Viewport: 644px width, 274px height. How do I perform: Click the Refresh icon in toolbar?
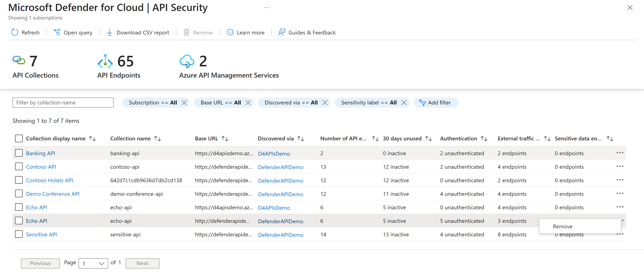click(x=15, y=33)
